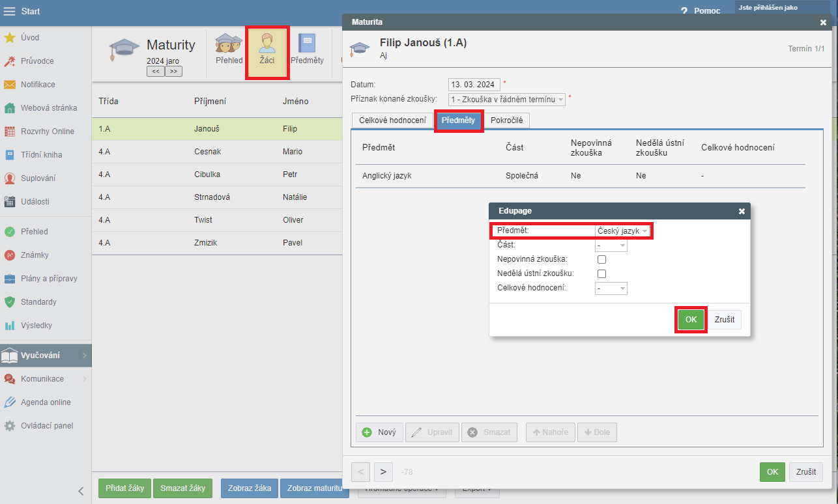Click the Přidat žáky button
This screenshot has height=504, width=838.
(x=124, y=488)
